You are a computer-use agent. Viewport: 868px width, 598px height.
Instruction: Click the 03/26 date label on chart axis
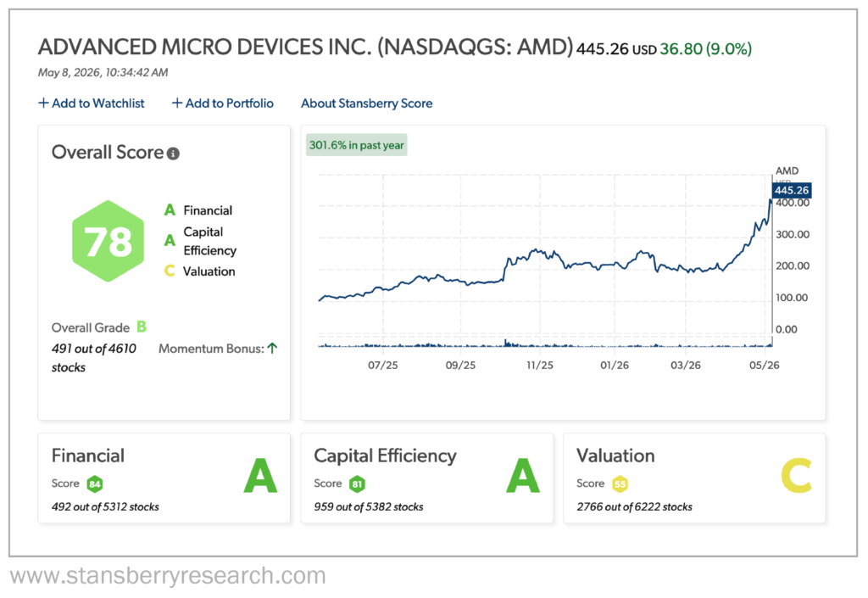(x=686, y=366)
